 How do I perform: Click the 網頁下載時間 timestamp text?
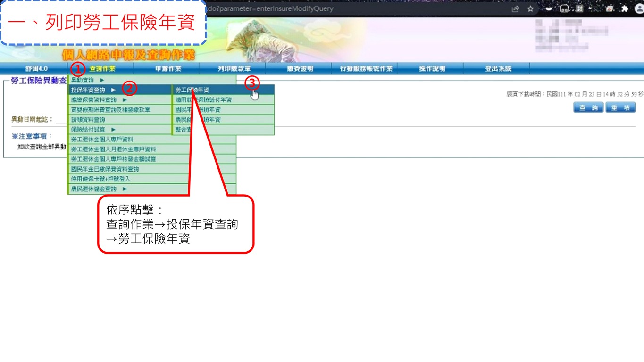point(575,94)
